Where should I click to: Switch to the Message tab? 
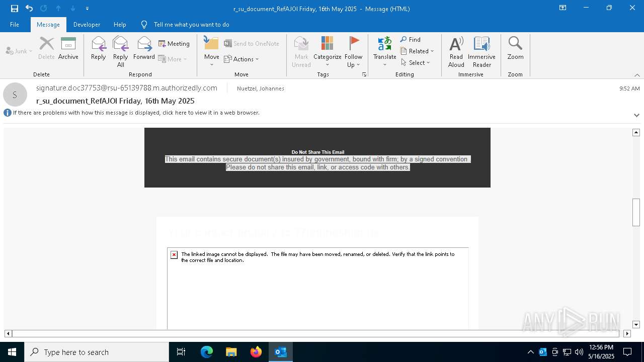point(48,25)
